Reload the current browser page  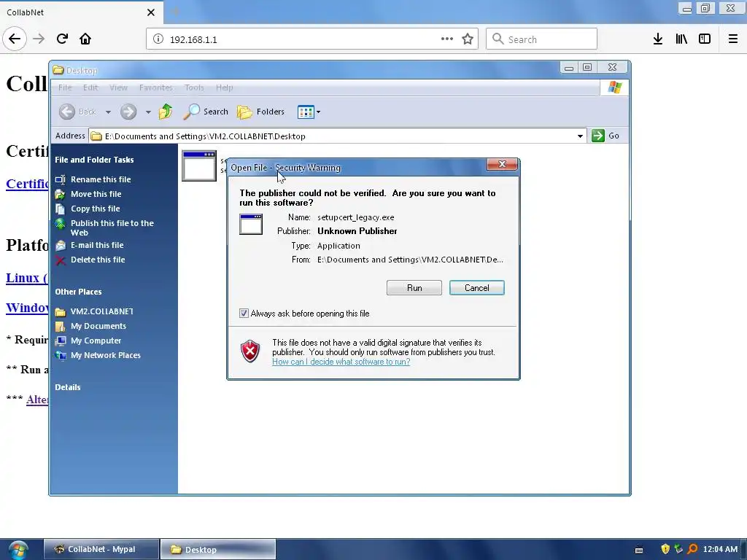coord(63,39)
